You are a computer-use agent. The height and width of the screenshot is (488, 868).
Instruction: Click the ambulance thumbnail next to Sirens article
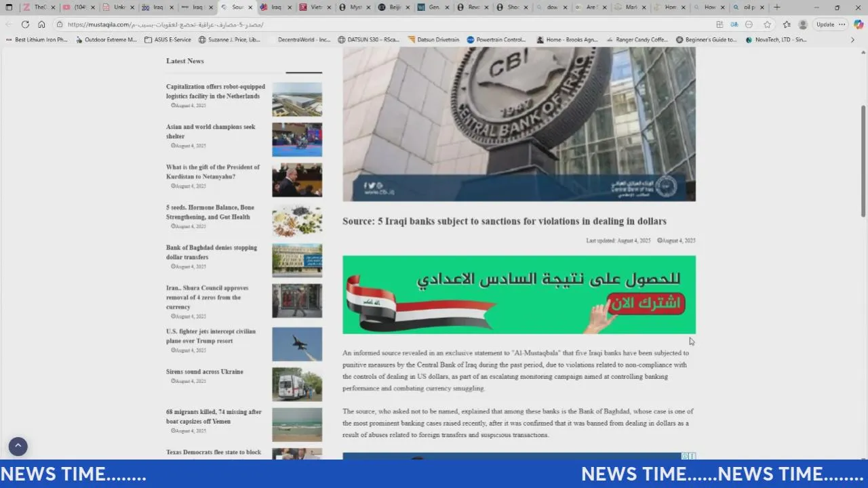297,384
